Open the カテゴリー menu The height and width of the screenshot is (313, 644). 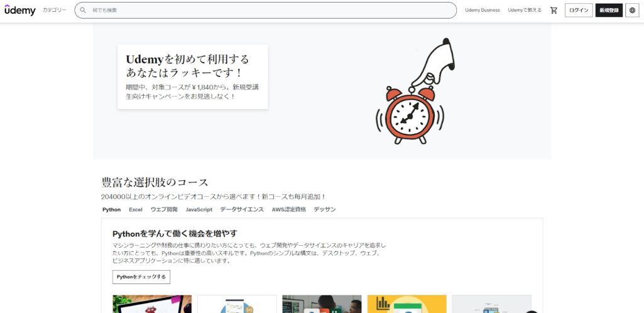tap(54, 10)
